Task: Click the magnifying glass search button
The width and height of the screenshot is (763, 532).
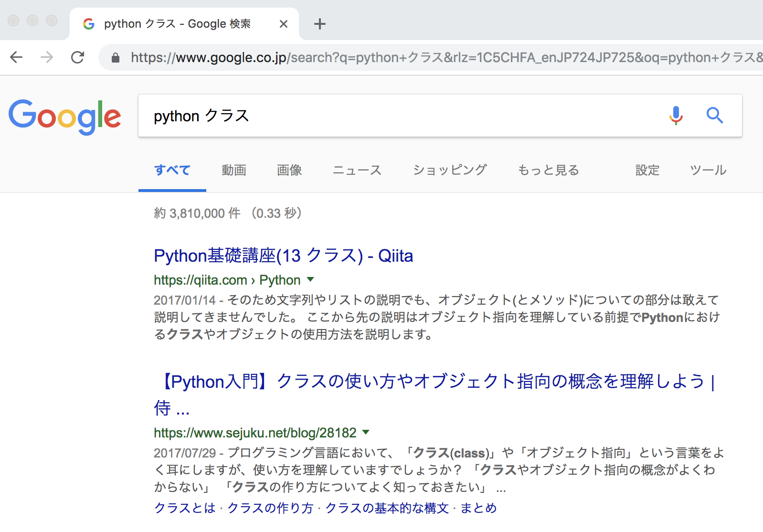Action: [714, 116]
